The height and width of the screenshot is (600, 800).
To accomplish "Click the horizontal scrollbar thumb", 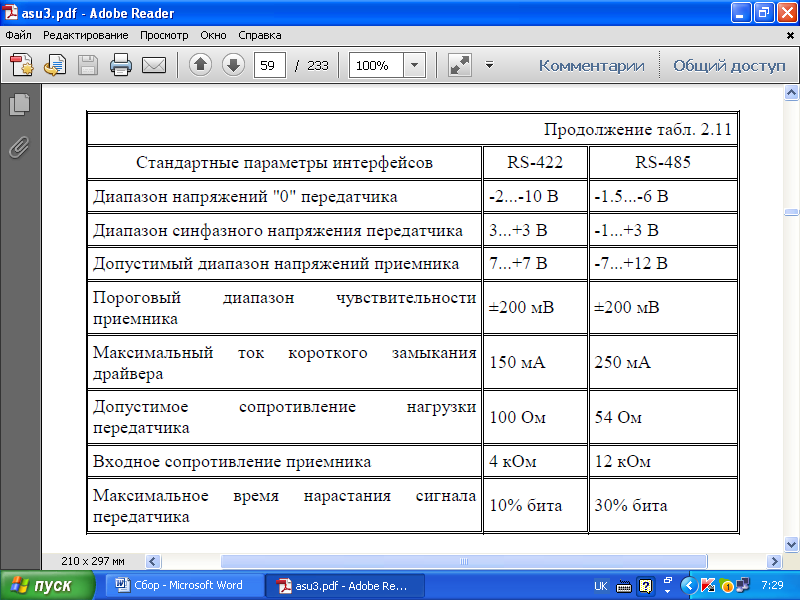I will click(x=464, y=561).
